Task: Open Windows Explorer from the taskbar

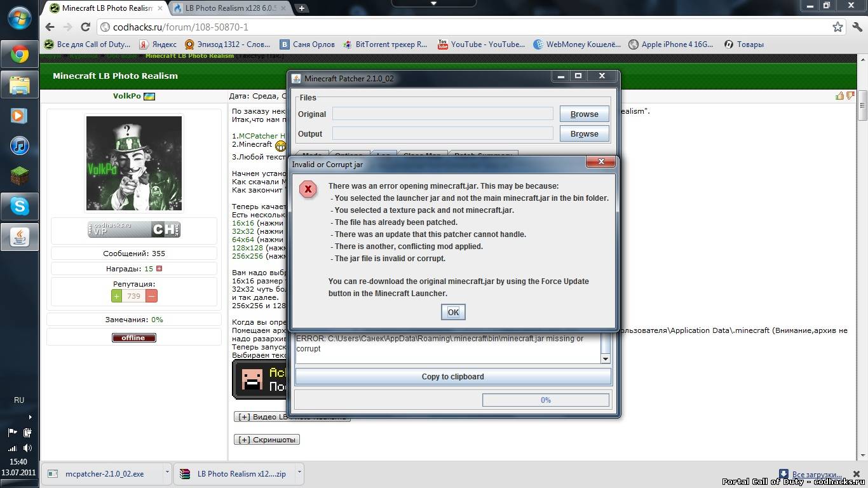Action: coord(19,85)
